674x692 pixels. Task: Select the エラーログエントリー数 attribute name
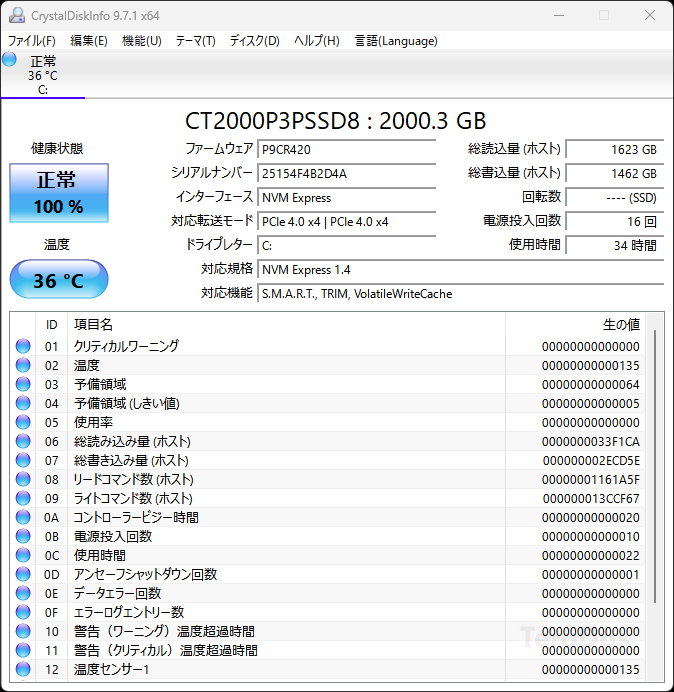pos(128,612)
